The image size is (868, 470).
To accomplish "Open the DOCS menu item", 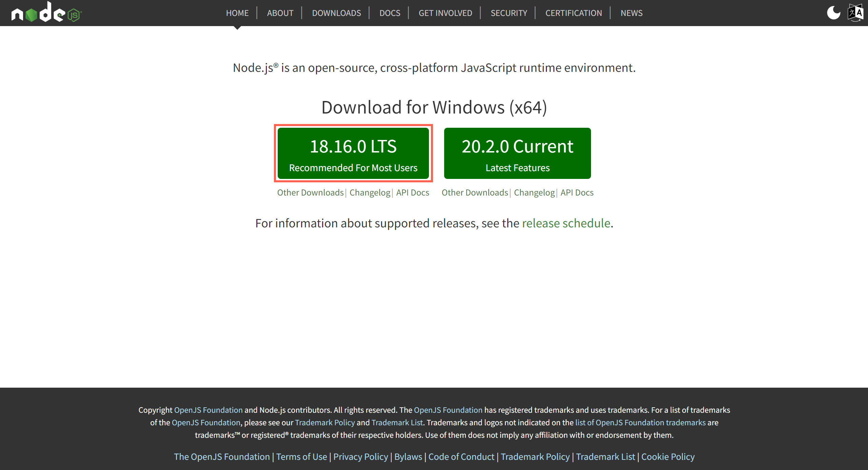I will pyautogui.click(x=390, y=13).
